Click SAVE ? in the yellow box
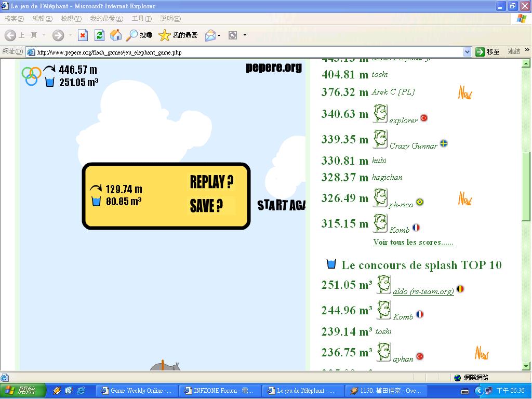Screen dimensions: 532x399 (x=206, y=205)
